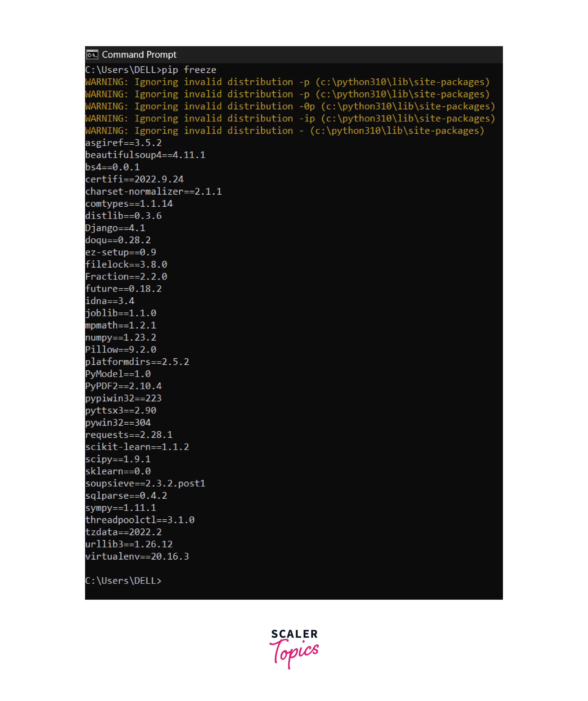
Task: Click the asgiref==3.5.2 line
Action: (x=123, y=143)
